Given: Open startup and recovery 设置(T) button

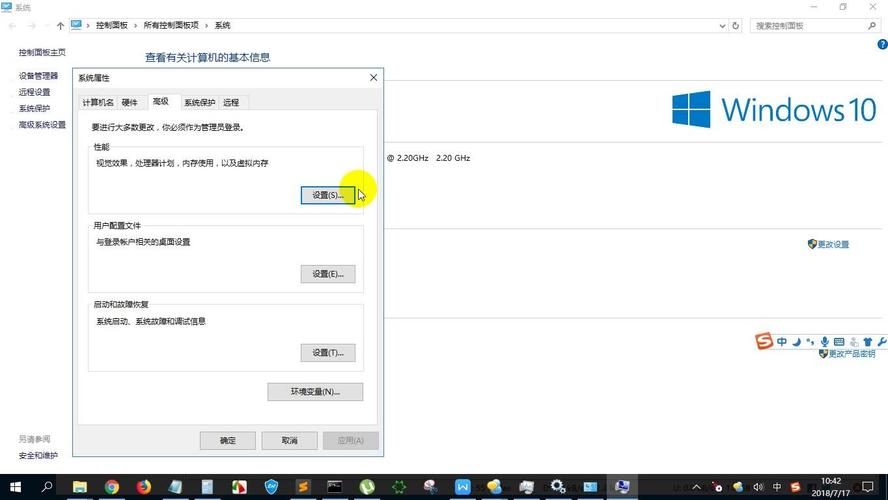Looking at the screenshot, I should pos(328,353).
